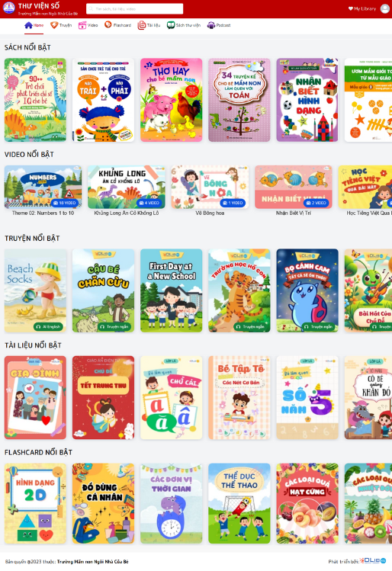This screenshot has height=571, width=392.
Task: Select the Flashcard navigation icon
Action: pyautogui.click(x=108, y=24)
